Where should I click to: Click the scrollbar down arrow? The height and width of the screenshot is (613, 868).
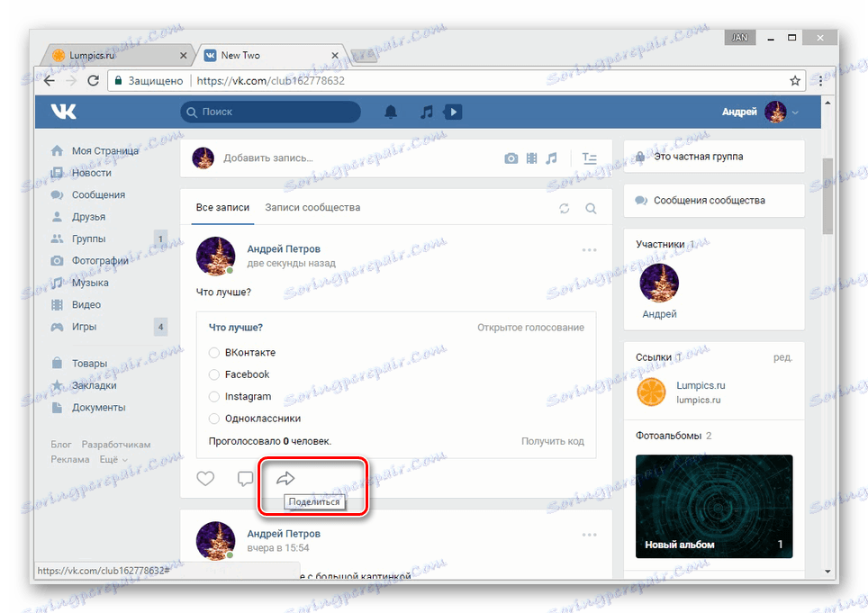point(827,571)
